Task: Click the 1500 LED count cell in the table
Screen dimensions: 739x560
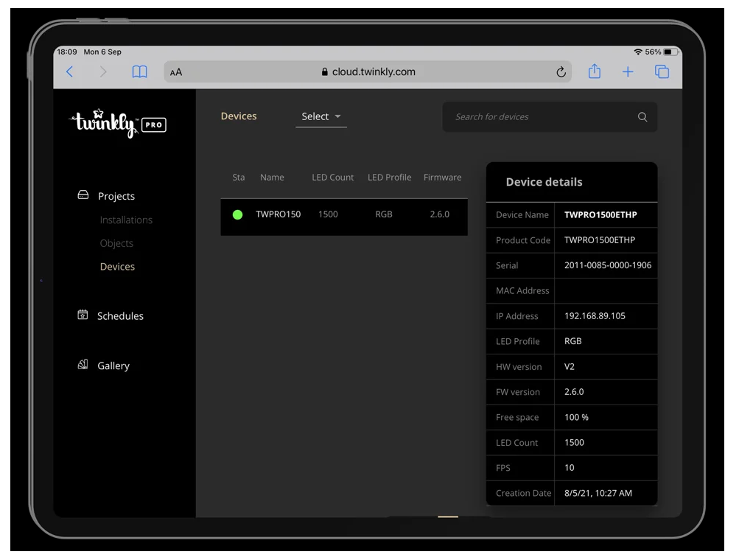Action: (328, 214)
